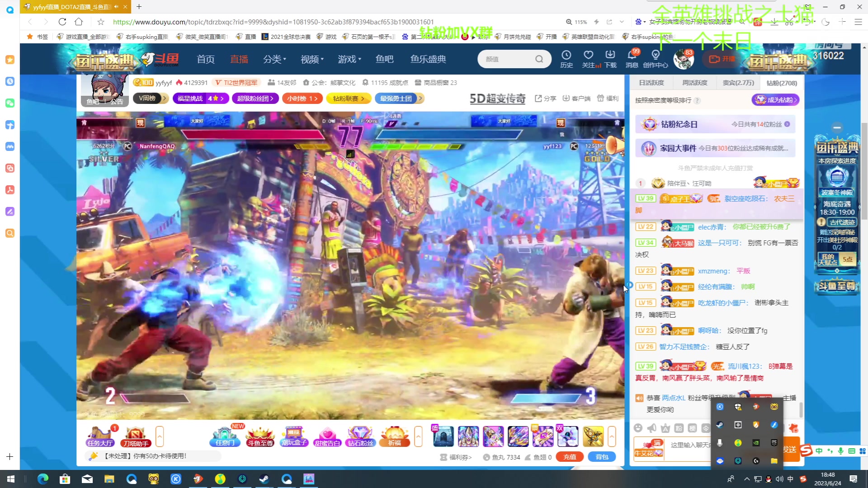Click the browser home button

[x=79, y=22]
